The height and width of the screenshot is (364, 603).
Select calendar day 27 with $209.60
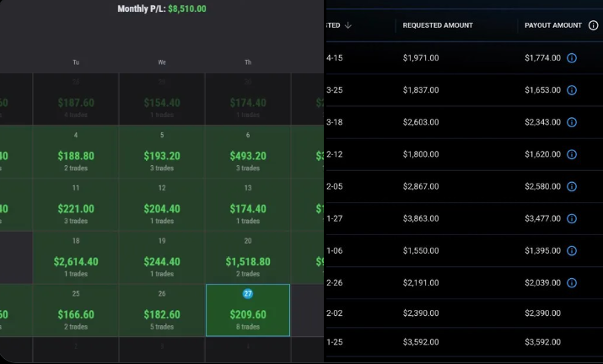[248, 310]
